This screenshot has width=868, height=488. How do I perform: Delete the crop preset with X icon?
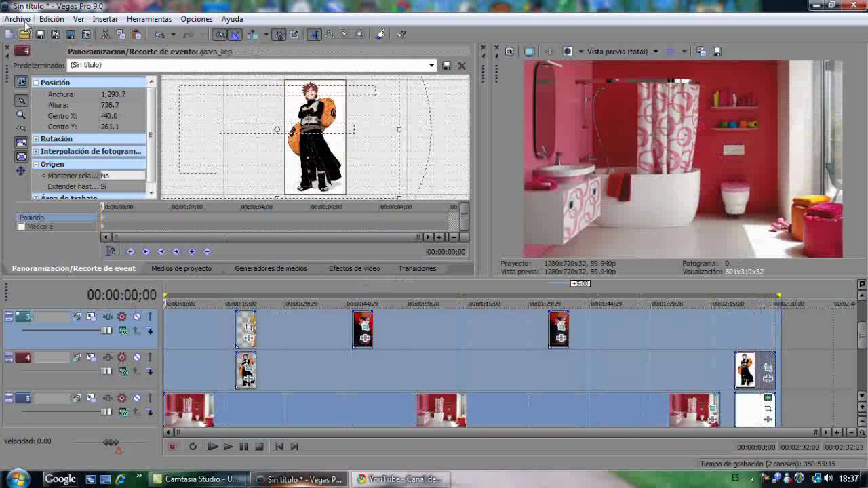[462, 66]
